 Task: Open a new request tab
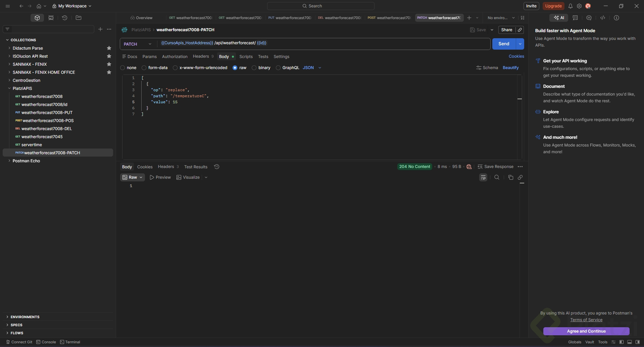[x=469, y=18]
